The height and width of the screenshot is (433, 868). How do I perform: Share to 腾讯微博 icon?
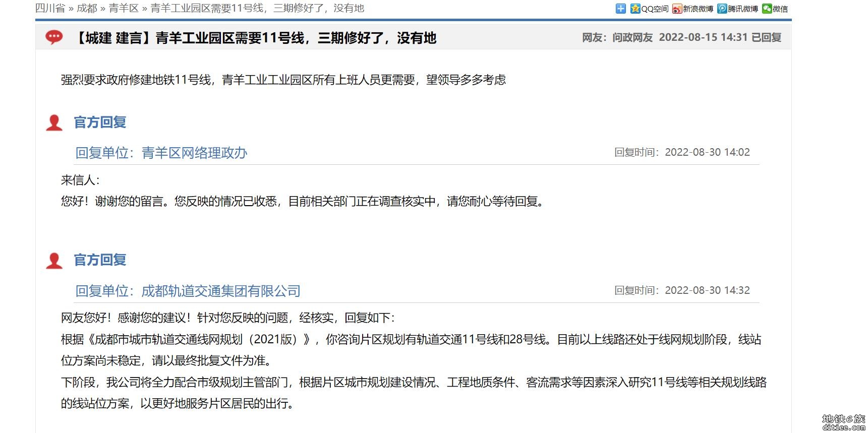pos(722,9)
